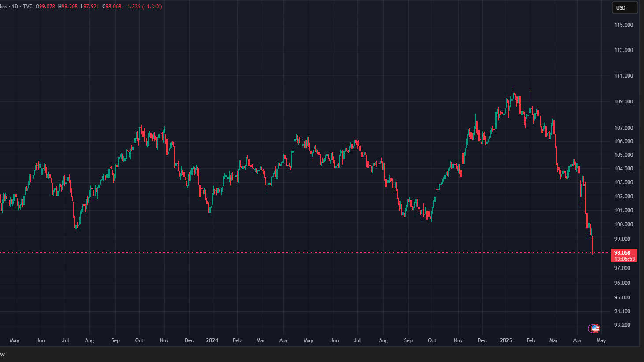644x362 pixels.
Task: Click the 101.000 price axis label
Action: point(624,211)
